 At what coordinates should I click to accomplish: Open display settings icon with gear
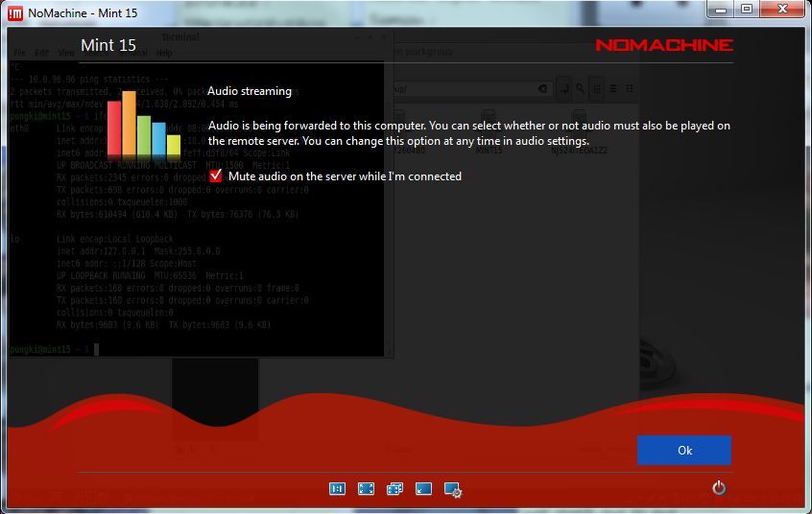pyautogui.click(x=453, y=490)
